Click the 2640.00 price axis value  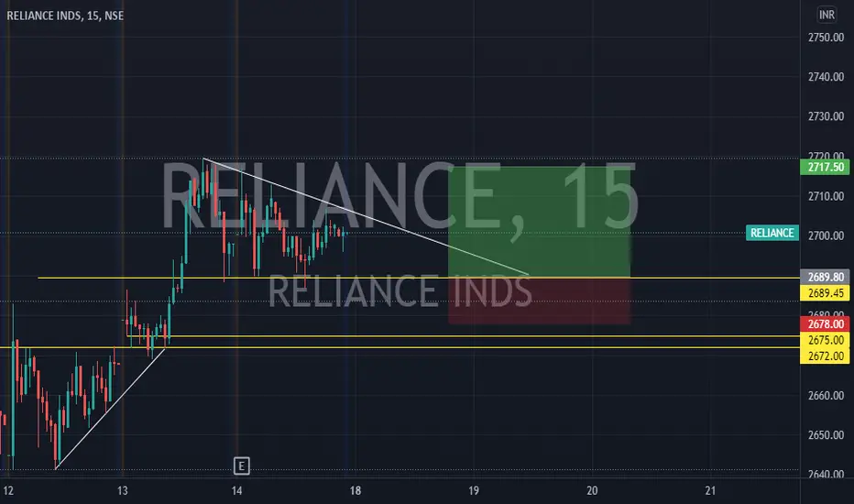click(826, 474)
